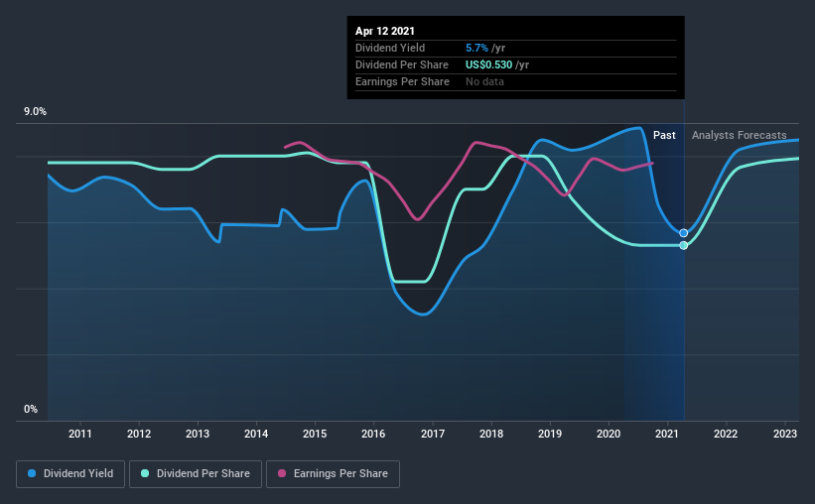The height and width of the screenshot is (504, 815).
Task: Click the 2022 x-axis label
Action: point(726,434)
